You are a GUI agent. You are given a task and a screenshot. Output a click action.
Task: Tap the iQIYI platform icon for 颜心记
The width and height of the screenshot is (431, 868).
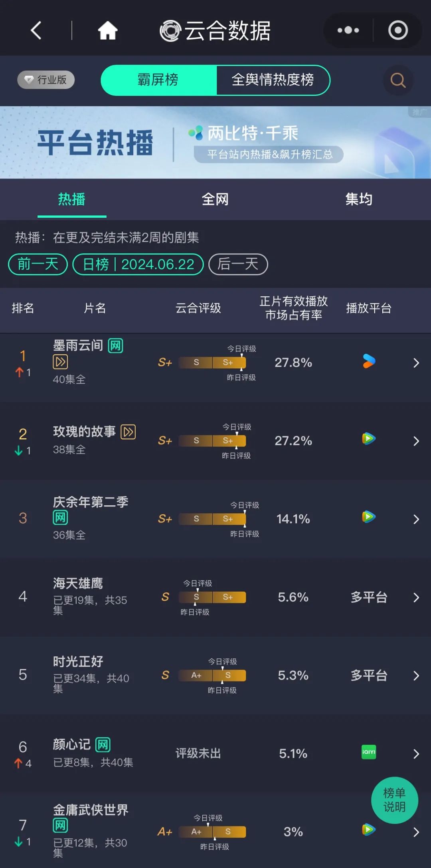[369, 752]
